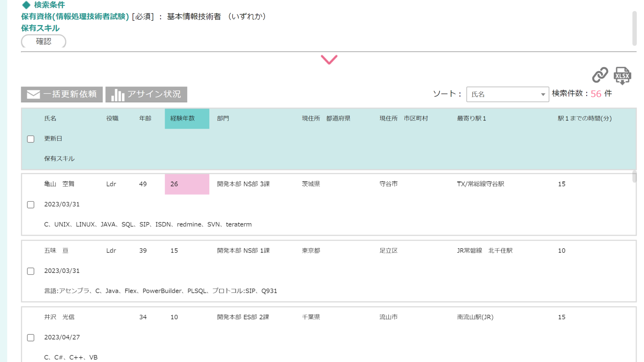Toggle the select-all header checkbox
The image size is (644, 362).
[31, 139]
